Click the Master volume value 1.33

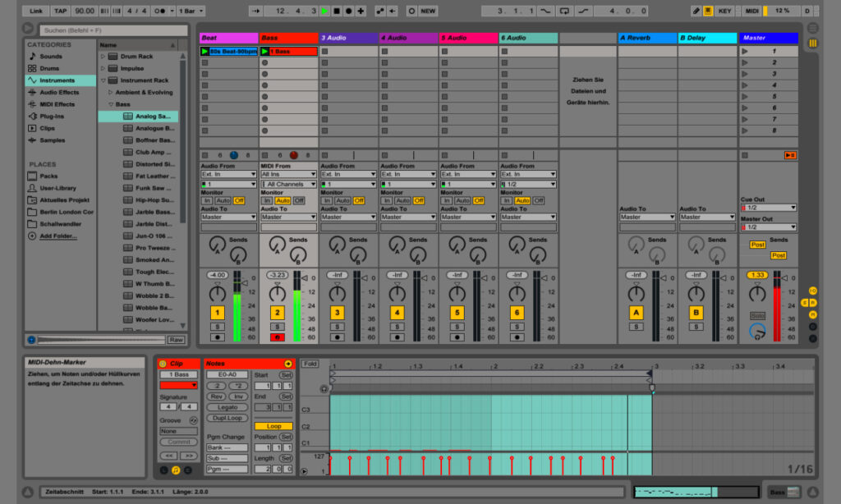[756, 275]
